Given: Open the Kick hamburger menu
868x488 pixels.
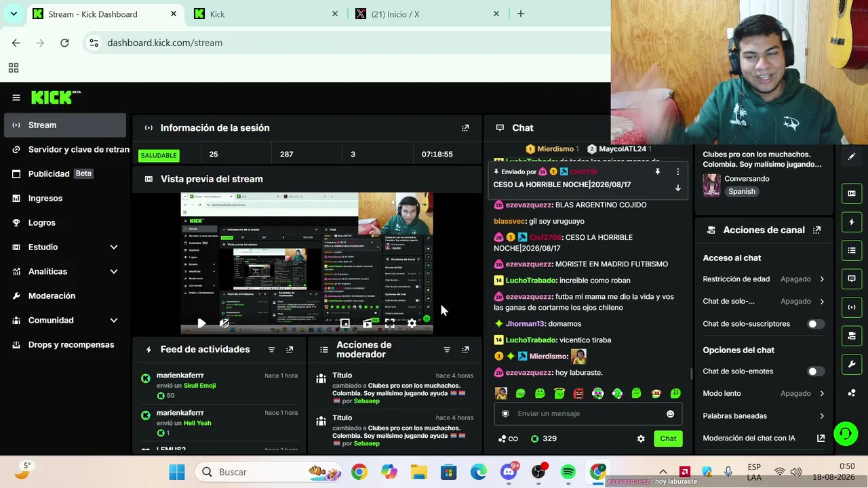Looking at the screenshot, I should 16,98.
